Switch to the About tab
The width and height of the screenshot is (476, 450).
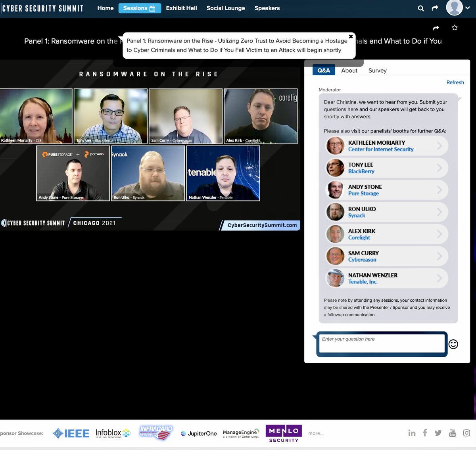coord(349,70)
